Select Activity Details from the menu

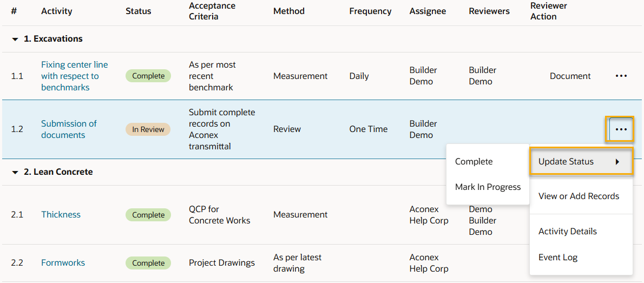tap(567, 232)
